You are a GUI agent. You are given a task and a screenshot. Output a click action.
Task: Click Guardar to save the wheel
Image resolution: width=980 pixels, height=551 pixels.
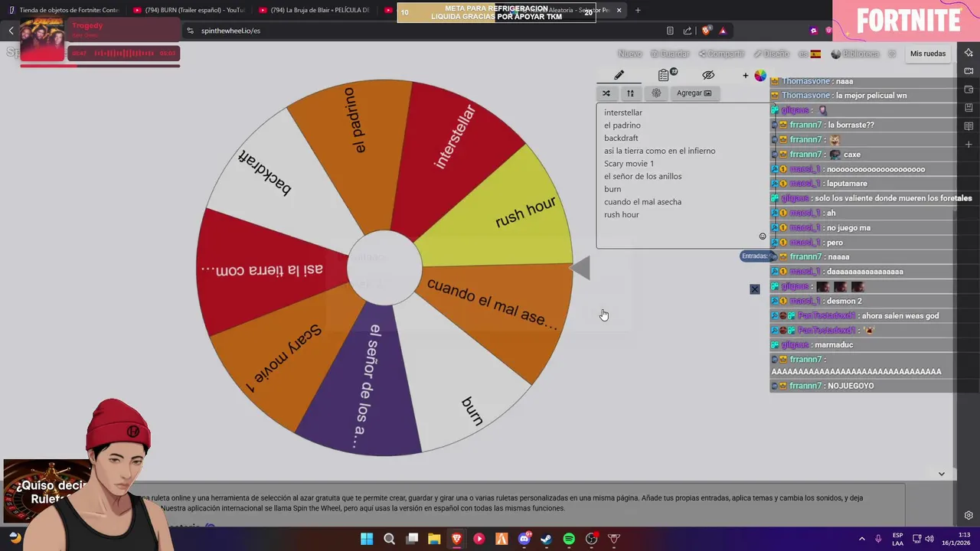(x=670, y=54)
